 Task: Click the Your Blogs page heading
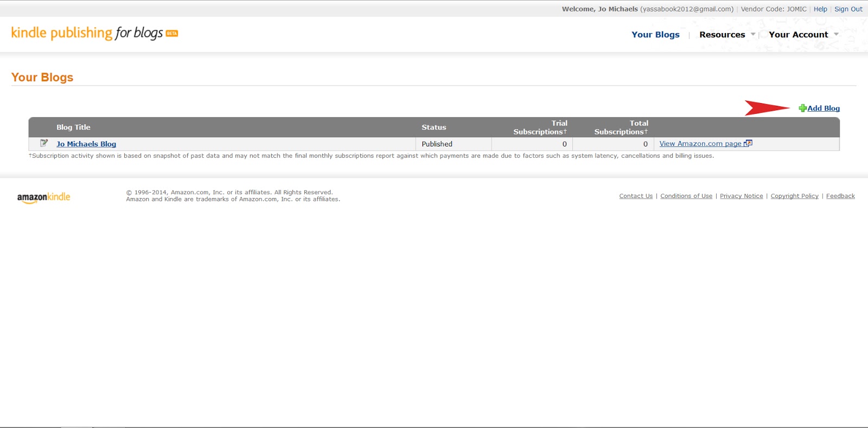(42, 78)
